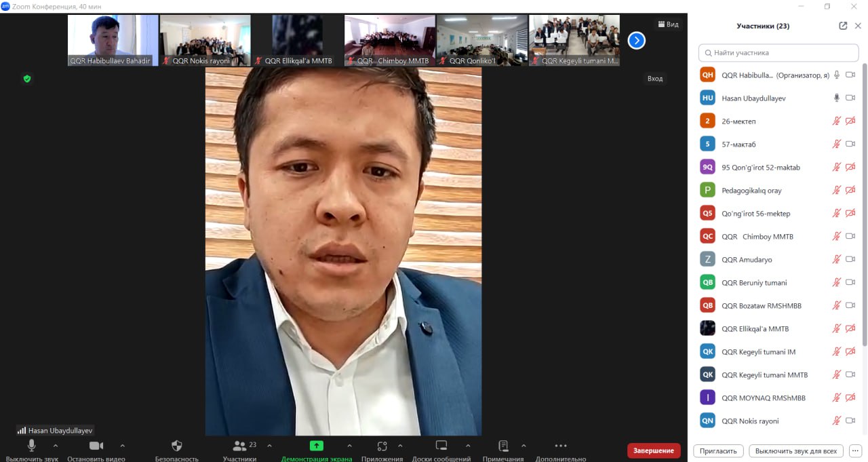Open the Notes toolbar icon
The height and width of the screenshot is (462, 868).
point(503,446)
